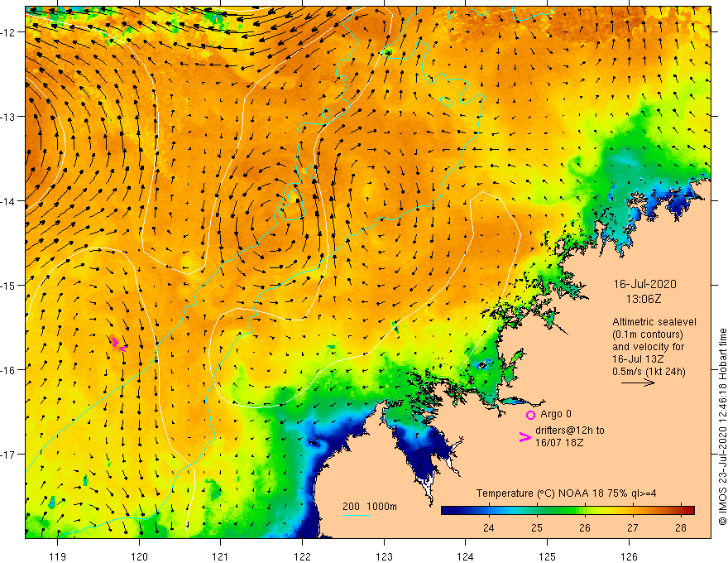Click latitude axis label -14
Image resolution: width=728 pixels, height=563 pixels.
(x=8, y=201)
